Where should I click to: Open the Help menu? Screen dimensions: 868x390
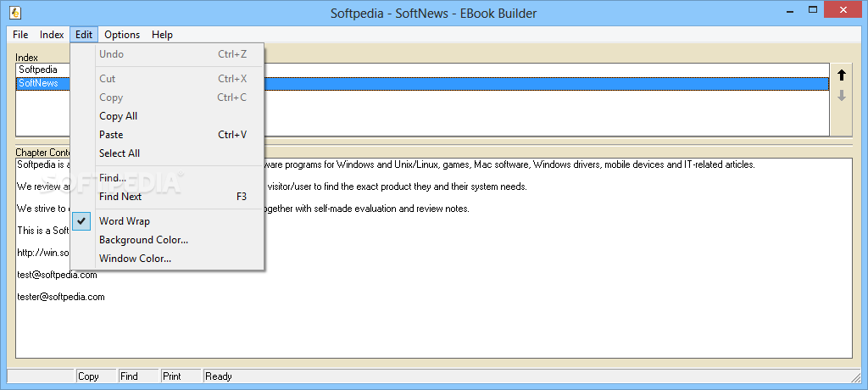click(x=162, y=35)
